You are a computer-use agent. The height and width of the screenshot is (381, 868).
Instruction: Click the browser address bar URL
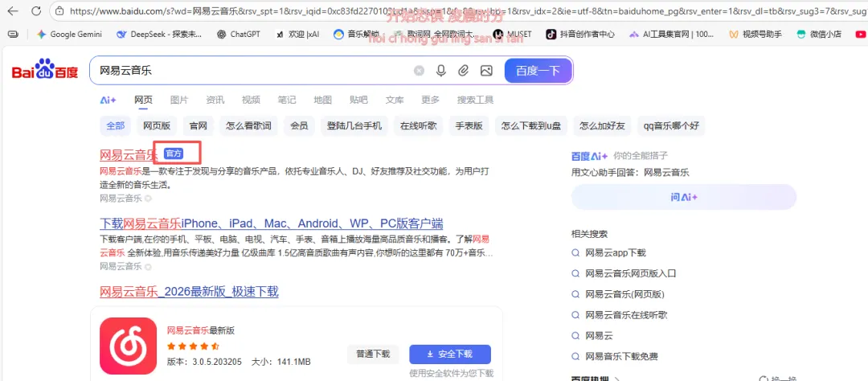(x=465, y=10)
